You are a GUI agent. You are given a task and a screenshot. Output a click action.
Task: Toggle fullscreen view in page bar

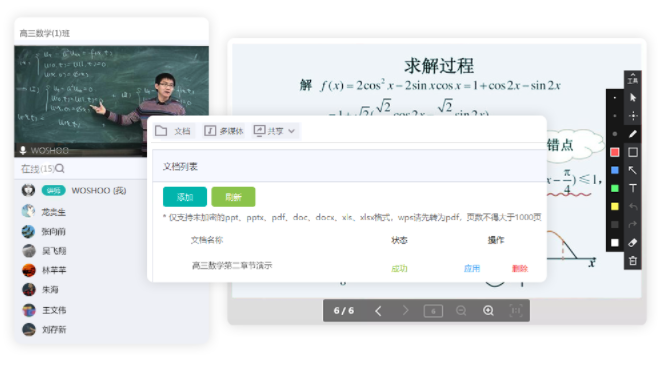tap(516, 311)
